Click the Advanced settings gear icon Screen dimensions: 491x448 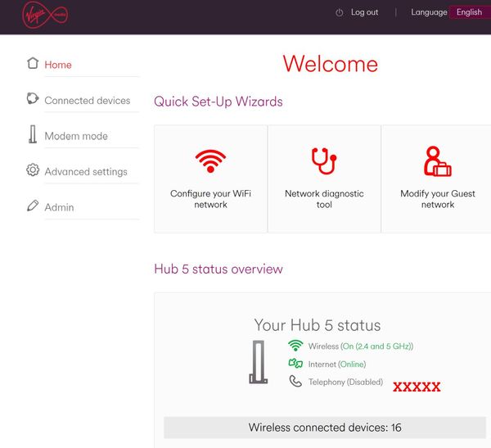33,170
